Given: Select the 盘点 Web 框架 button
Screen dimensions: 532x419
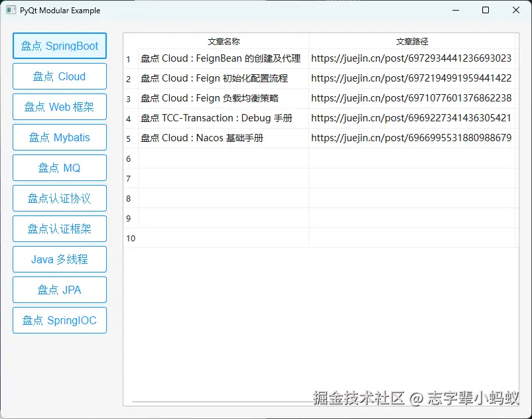Looking at the screenshot, I should (x=60, y=107).
